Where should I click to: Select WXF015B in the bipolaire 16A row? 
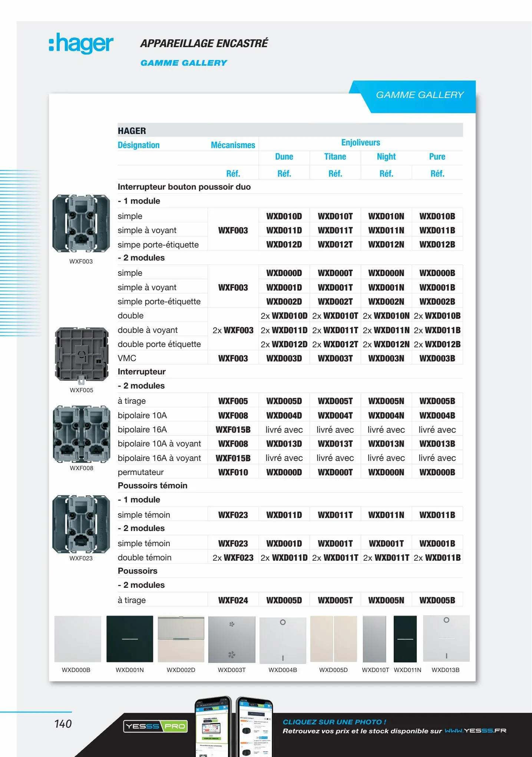(x=233, y=430)
